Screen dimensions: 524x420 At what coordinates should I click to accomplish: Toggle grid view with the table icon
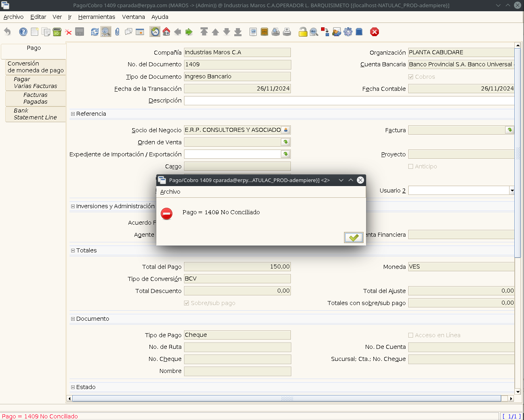click(140, 32)
